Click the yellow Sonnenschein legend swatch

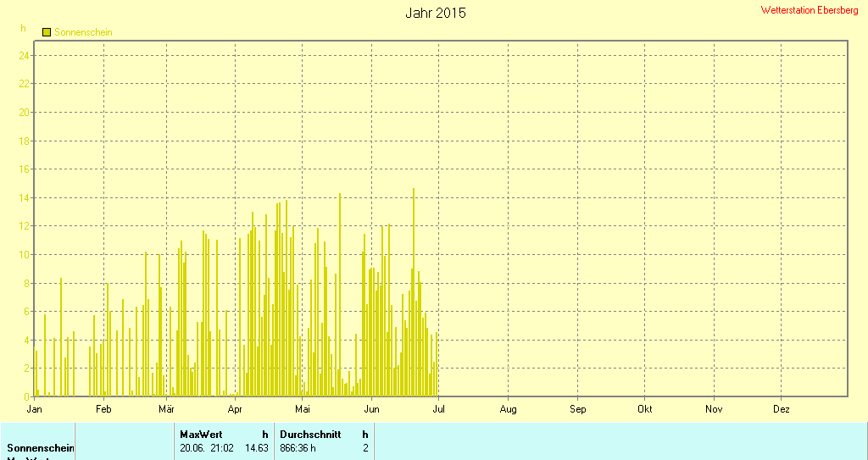47,32
